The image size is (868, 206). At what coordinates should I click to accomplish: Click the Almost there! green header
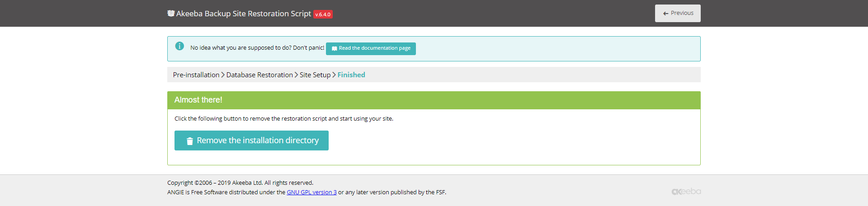[434, 100]
